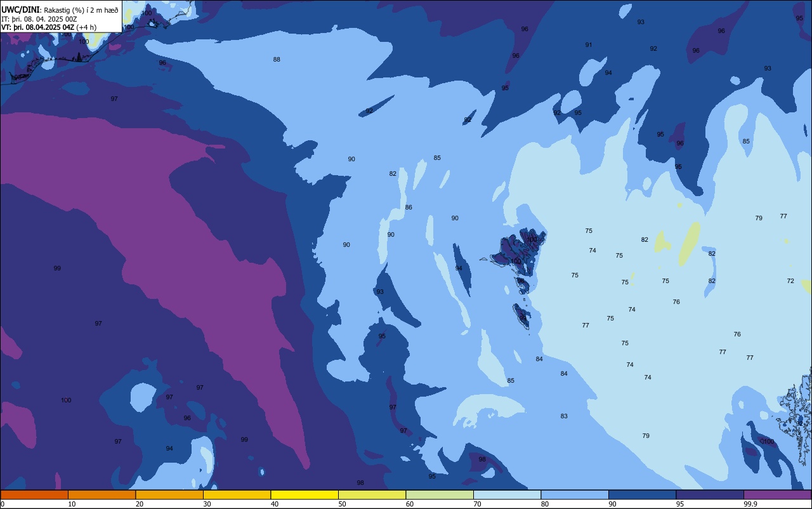Select the orange 10–20 legend swatch
This screenshot has height=509, width=812.
tap(101, 494)
